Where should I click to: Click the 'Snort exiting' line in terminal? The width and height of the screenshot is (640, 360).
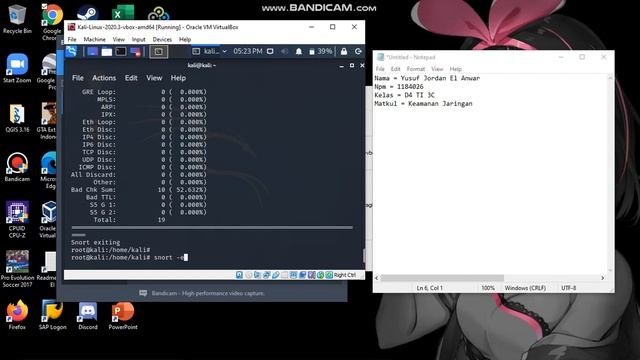(x=96, y=242)
